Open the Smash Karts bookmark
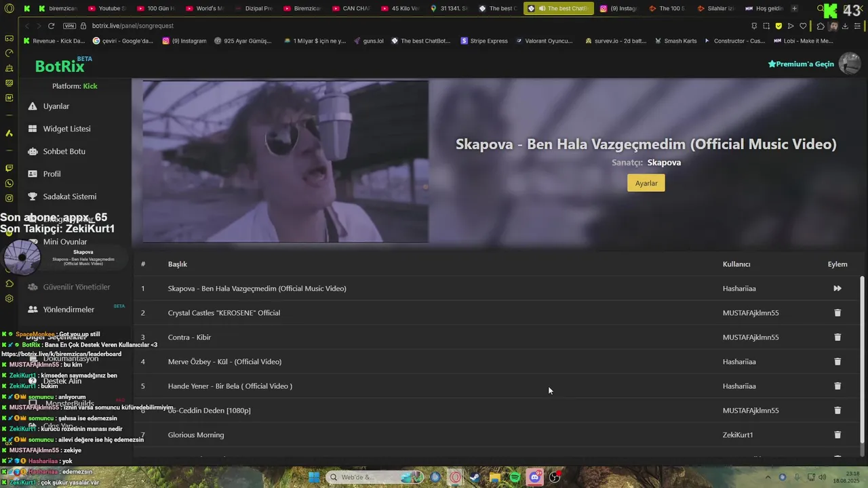Screen dimensions: 868x488 (675, 41)
